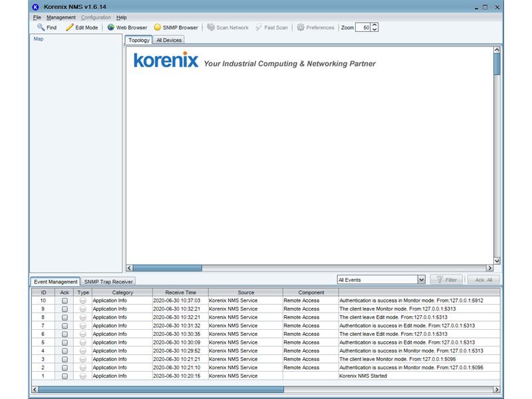Screen dimensions: 532x399
Task: Click topology scroll down arrow
Action: click(497, 261)
